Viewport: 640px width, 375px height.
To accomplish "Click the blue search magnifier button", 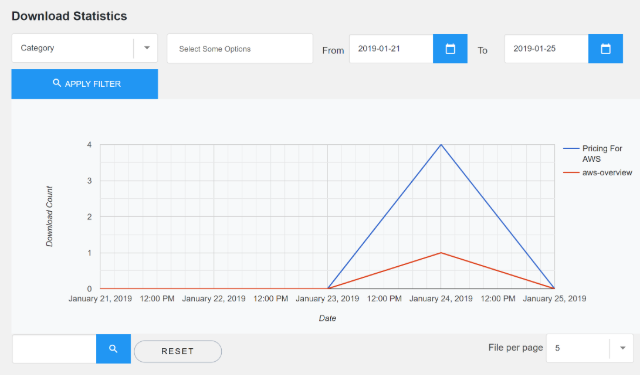I will 113,348.
